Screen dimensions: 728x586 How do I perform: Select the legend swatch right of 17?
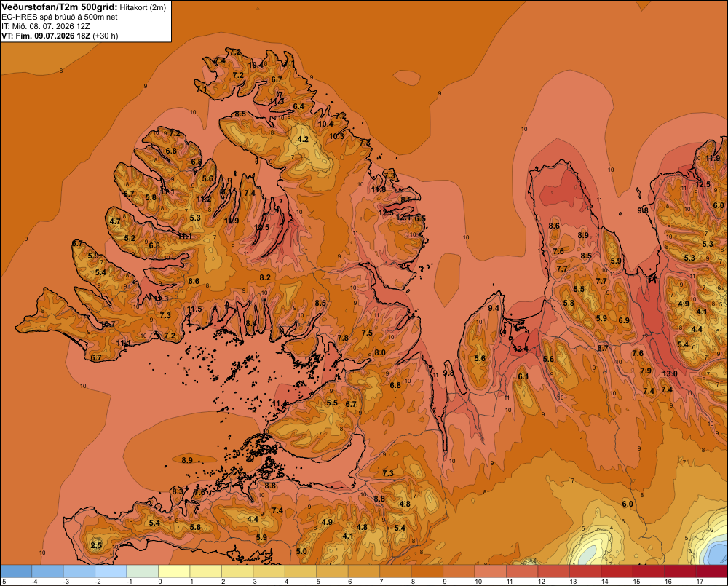[712, 571]
